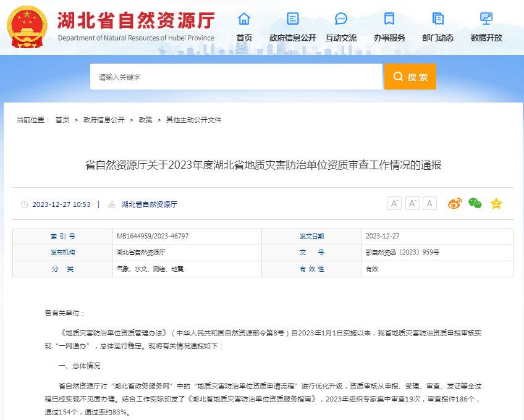Click the Hubei provincial emblem logo

click(x=27, y=27)
